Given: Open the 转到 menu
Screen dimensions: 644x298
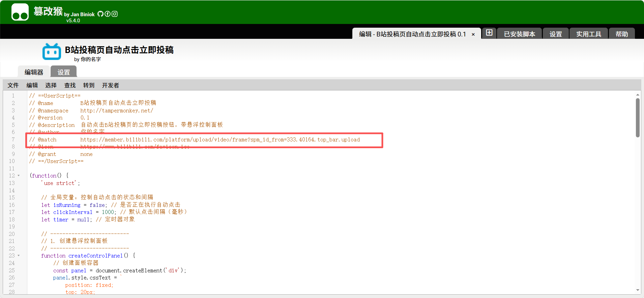Looking at the screenshot, I should pyautogui.click(x=89, y=85).
